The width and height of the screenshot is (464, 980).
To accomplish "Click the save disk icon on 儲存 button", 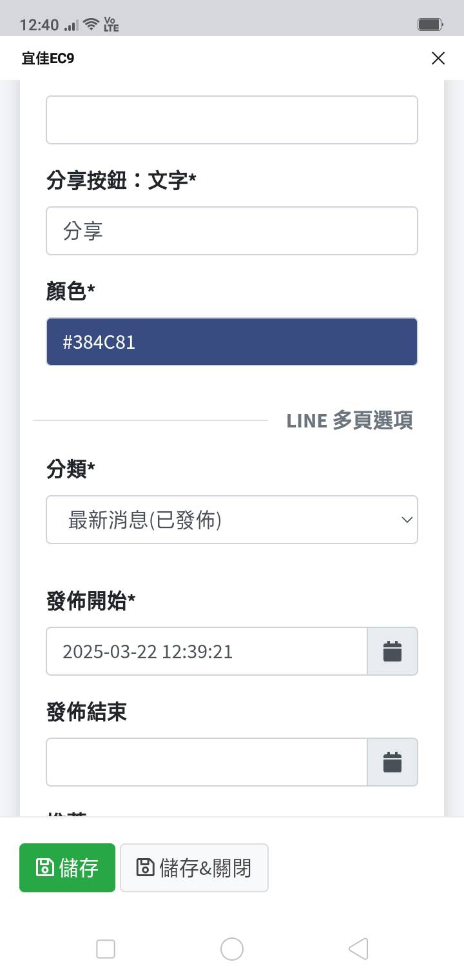I will pos(44,867).
